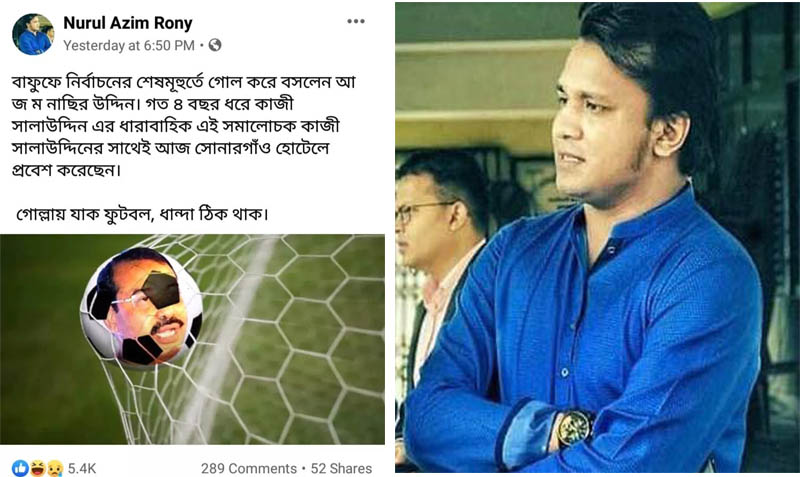Click the Bengali post text paragraph
800x477 pixels.
click(184, 126)
